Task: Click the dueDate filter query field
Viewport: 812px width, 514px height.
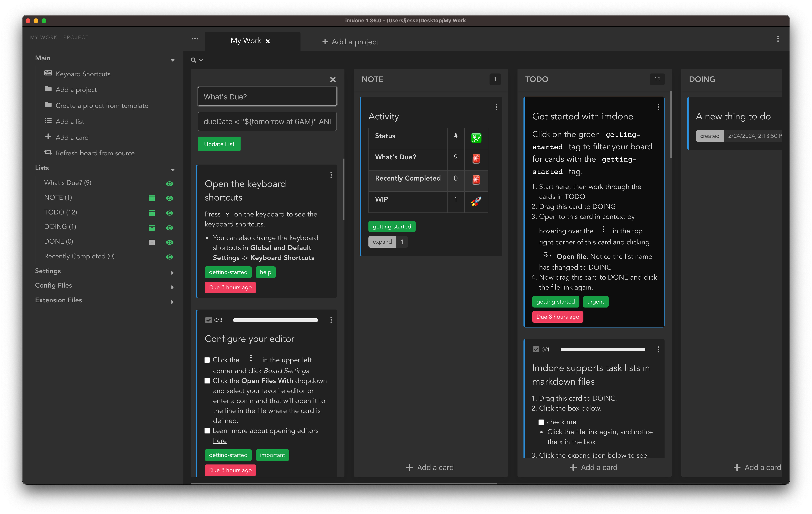Action: [267, 121]
